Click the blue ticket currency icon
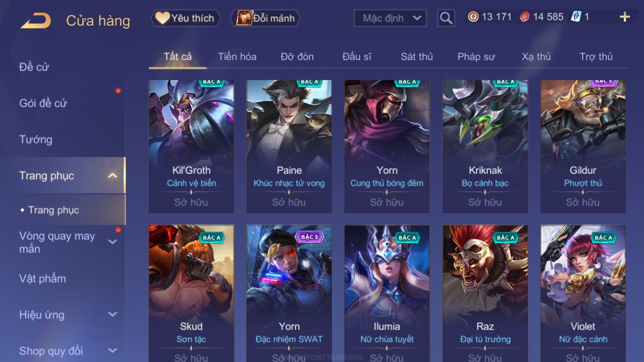Screen dimensions: 644x362 click(576, 17)
